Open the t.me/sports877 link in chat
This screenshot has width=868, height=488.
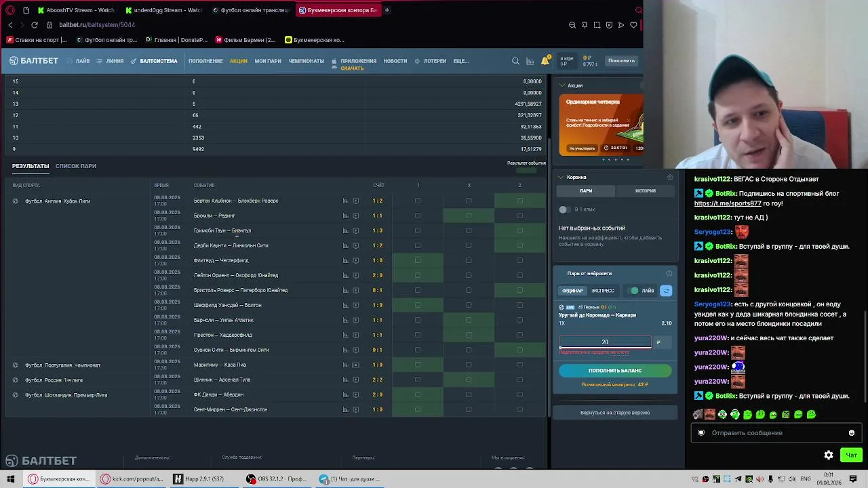728,203
